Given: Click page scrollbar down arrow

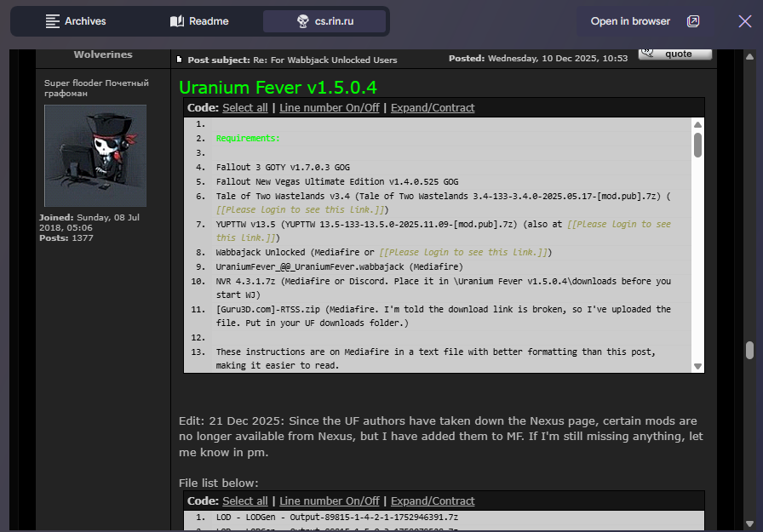Looking at the screenshot, I should pos(749,523).
